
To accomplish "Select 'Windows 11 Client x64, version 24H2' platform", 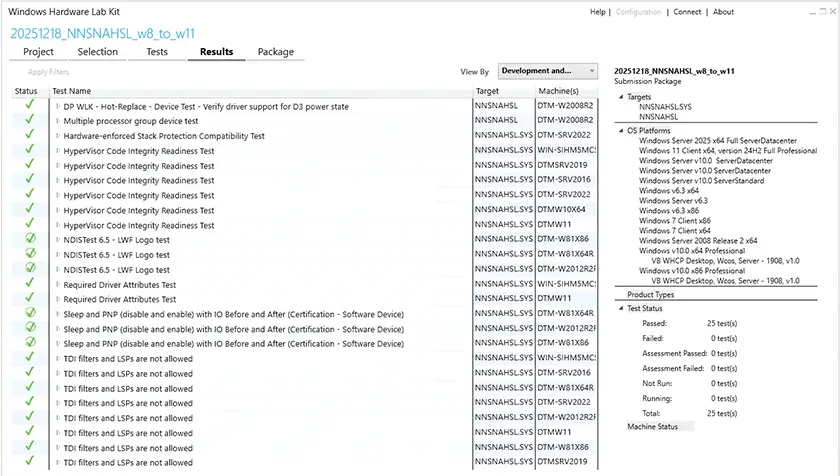I will coord(728,150).
